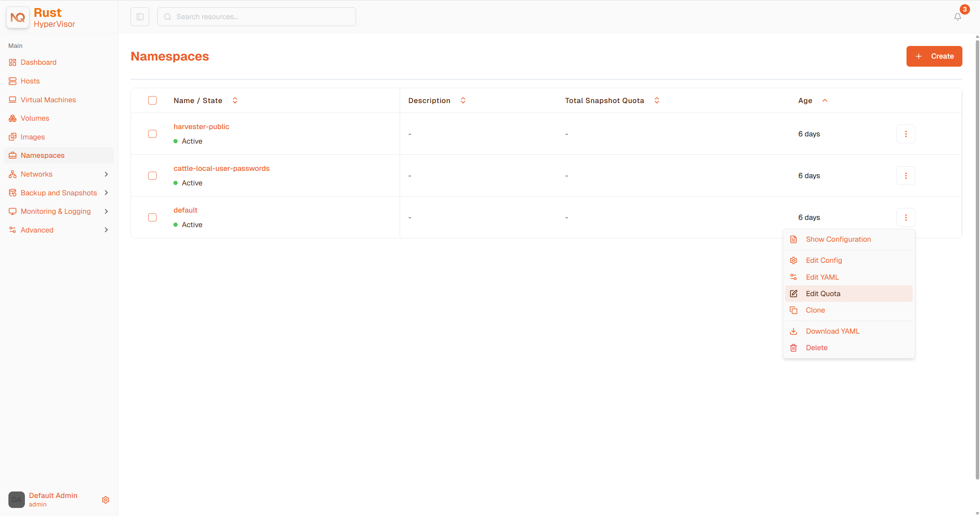This screenshot has height=516, width=980.
Task: Expand the Advanced submenu chevron
Action: (106, 230)
